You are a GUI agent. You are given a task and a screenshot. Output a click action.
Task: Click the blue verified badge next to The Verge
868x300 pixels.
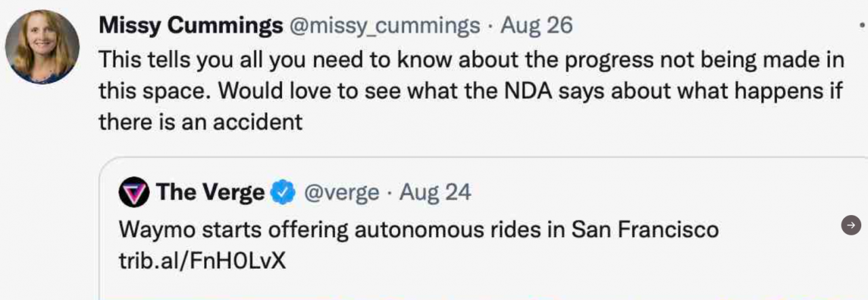pos(283,193)
